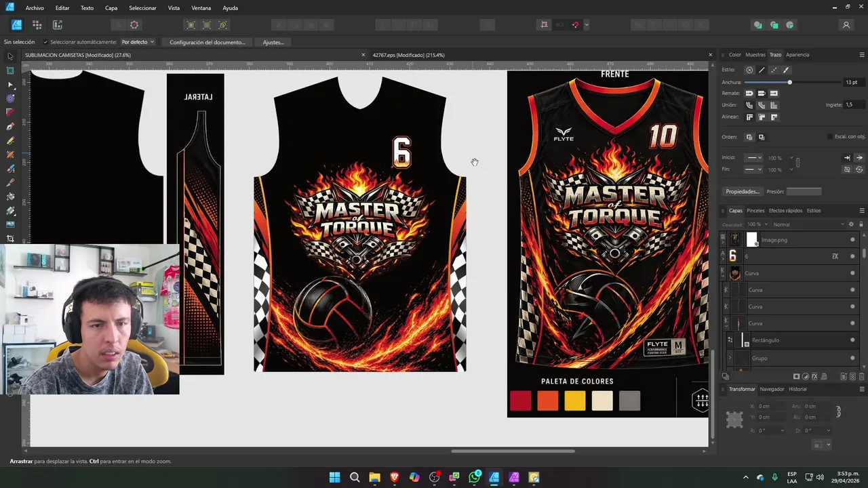Open WhatsApp from the taskbar
Screen dimensions: 868x488
tap(475, 477)
